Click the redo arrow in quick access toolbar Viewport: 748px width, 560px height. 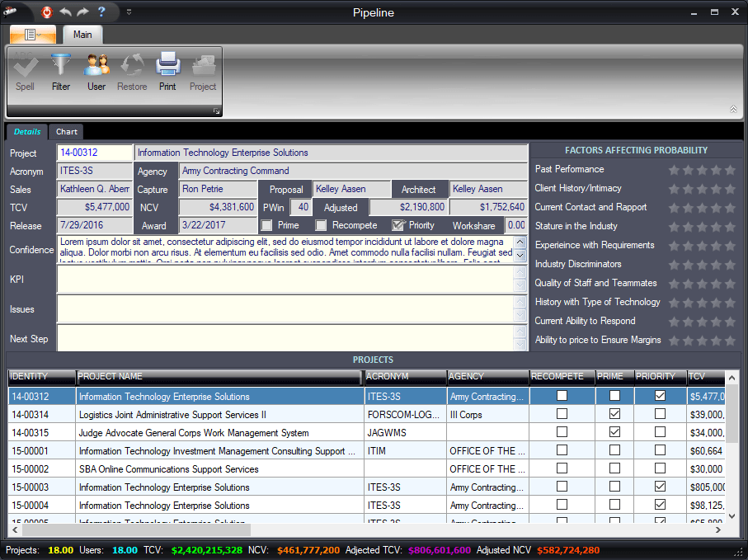pos(83,12)
